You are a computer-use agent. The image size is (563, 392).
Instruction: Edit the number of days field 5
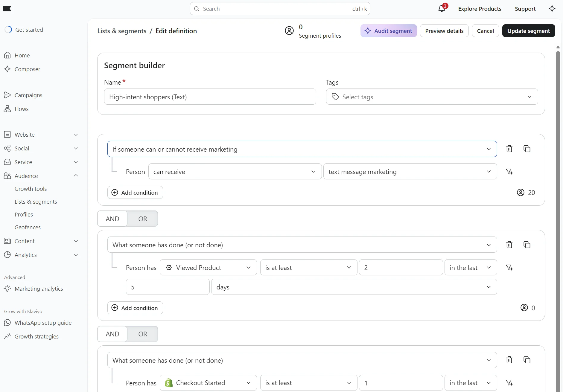click(x=168, y=287)
